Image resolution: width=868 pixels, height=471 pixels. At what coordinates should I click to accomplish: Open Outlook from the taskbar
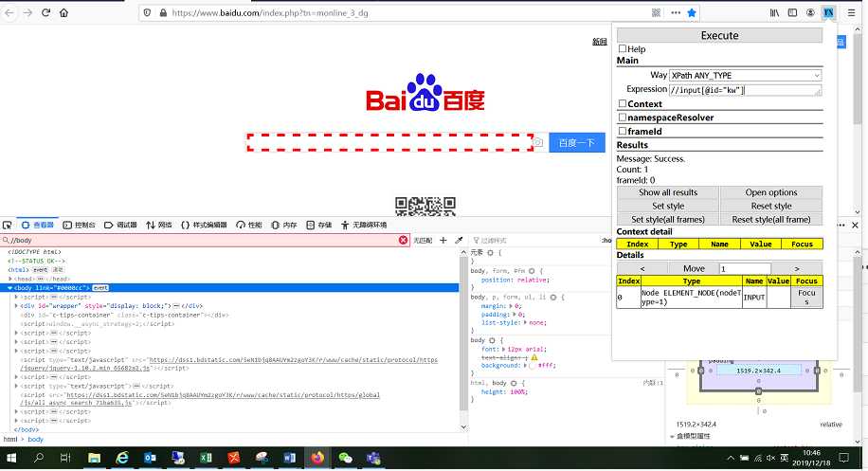click(x=150, y=458)
